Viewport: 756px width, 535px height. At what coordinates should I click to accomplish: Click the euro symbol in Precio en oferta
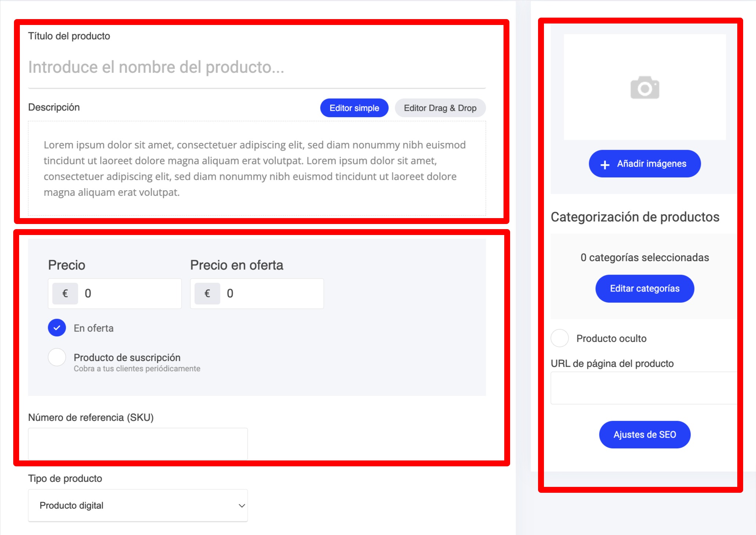207,293
